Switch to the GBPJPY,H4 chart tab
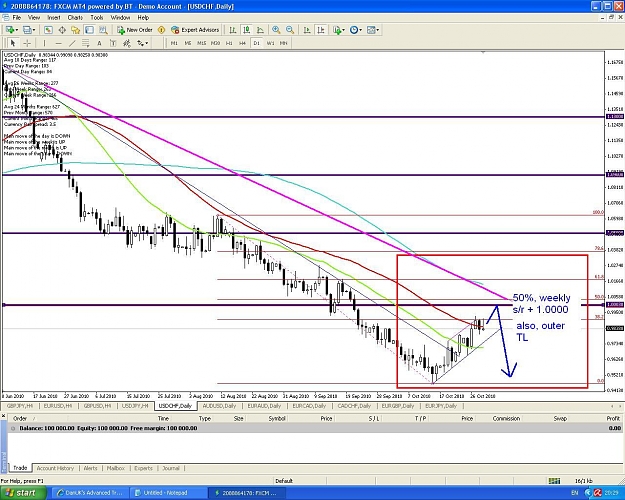Image resolution: width=625 pixels, height=500 pixels. tap(20, 406)
